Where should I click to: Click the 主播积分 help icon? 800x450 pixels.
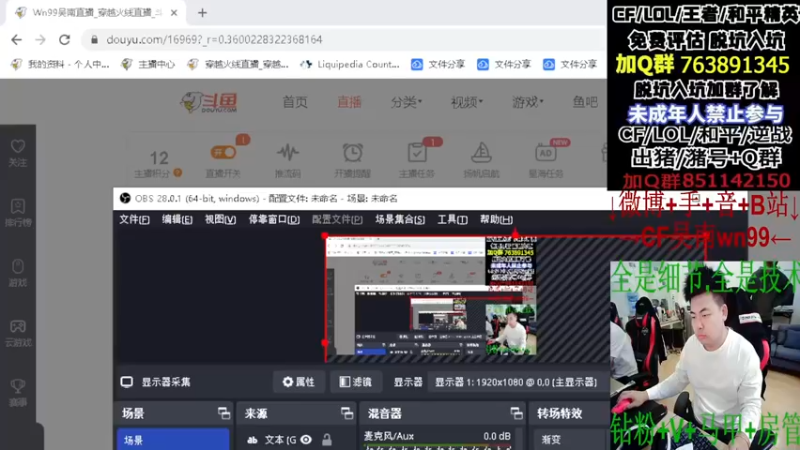pos(178,173)
